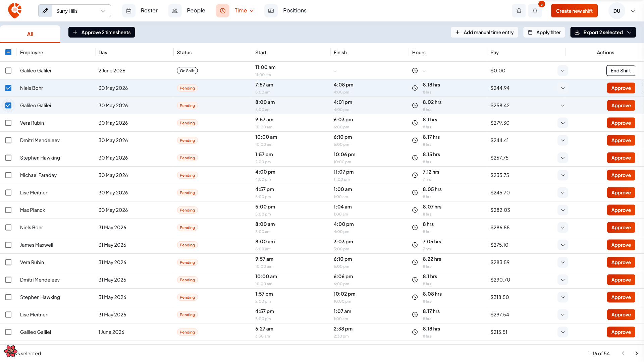Toggle the select-all header checkbox
Screen dimensions: 644x362
(x=8, y=52)
